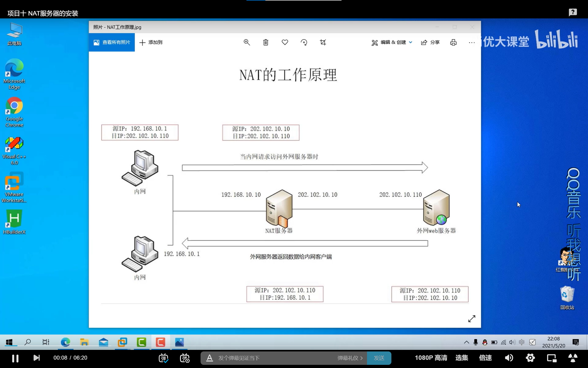The width and height of the screenshot is (588, 368).
Task: Add photo to favorites with heart icon
Action: pyautogui.click(x=285, y=42)
